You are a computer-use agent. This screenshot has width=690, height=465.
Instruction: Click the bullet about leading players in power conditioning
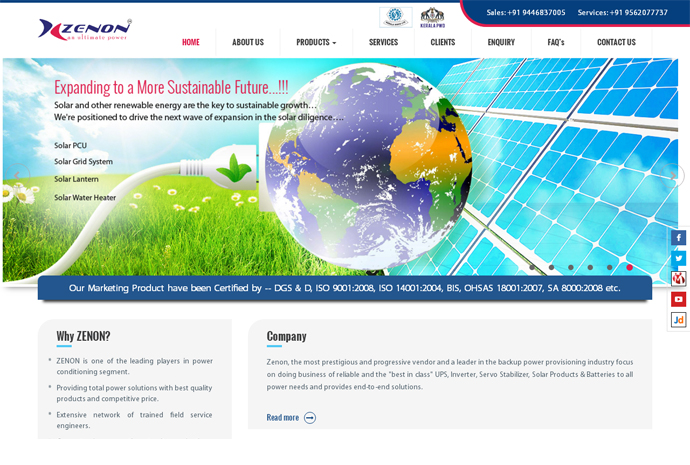134,366
